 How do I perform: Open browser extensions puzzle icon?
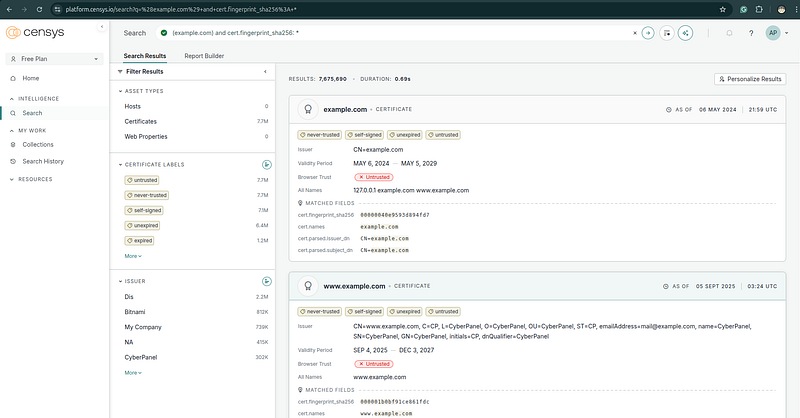[759, 9]
